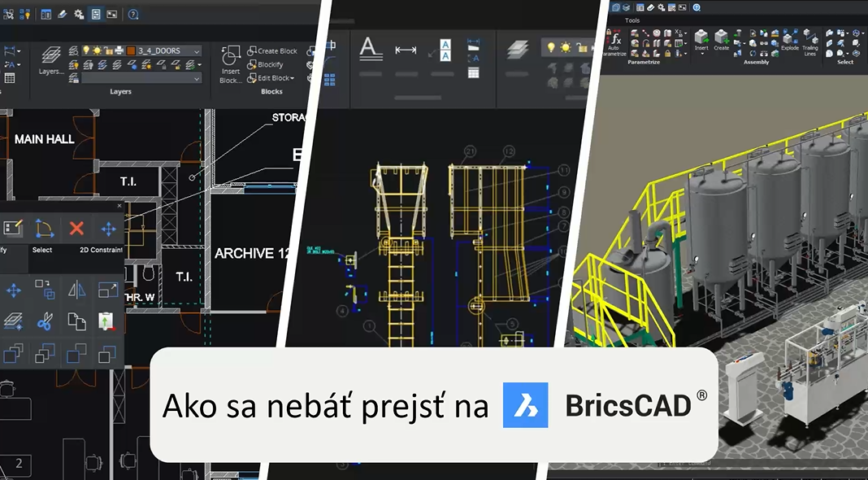Toggle the freeze sun icon for 3_4_DOORS
This screenshot has width=868, height=480.
[x=97, y=50]
